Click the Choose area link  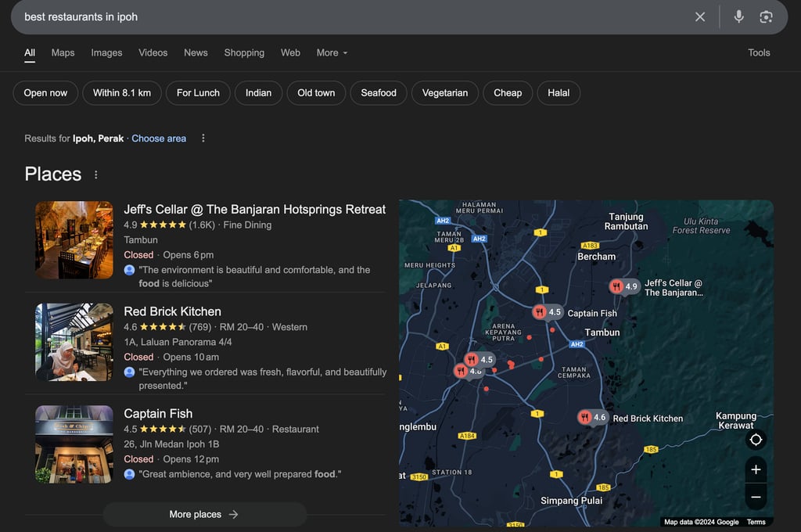[x=159, y=138]
